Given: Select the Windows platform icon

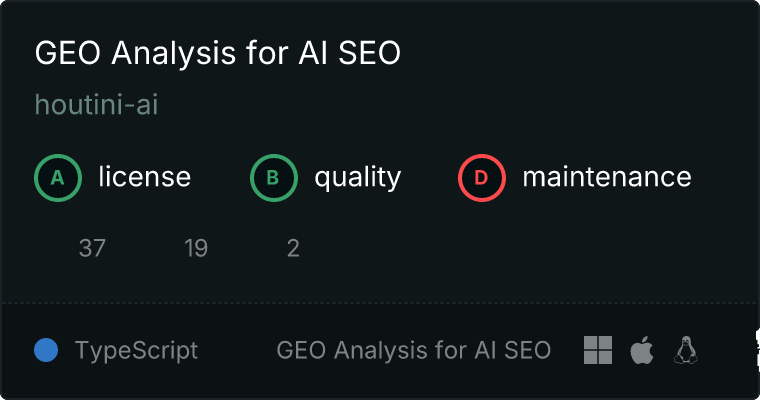Looking at the screenshot, I should pos(598,350).
